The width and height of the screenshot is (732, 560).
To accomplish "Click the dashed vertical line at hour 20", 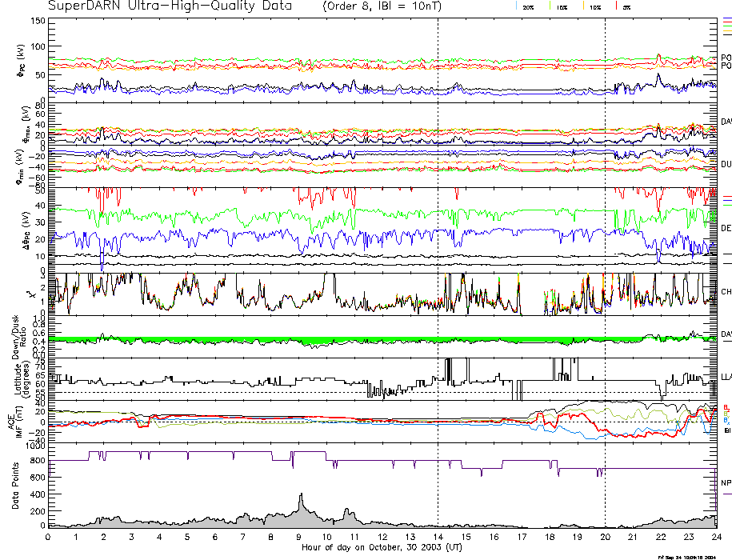I will click(x=605, y=240).
